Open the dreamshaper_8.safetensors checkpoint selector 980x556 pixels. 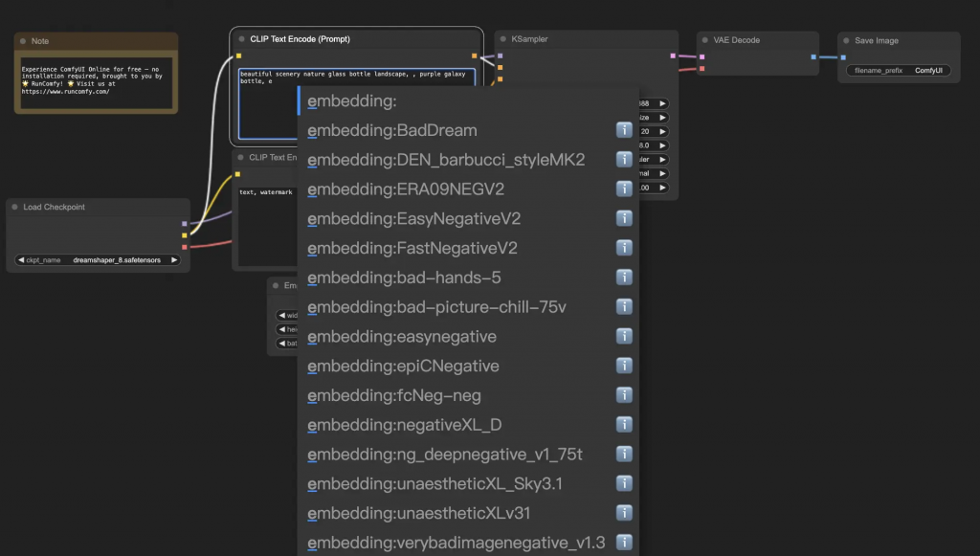[98, 260]
